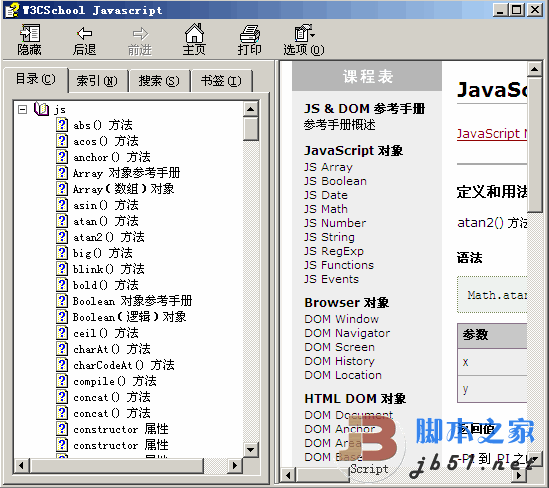Open the 参考手册概述 overview link
This screenshot has width=549, height=488.
pyautogui.click(x=339, y=125)
